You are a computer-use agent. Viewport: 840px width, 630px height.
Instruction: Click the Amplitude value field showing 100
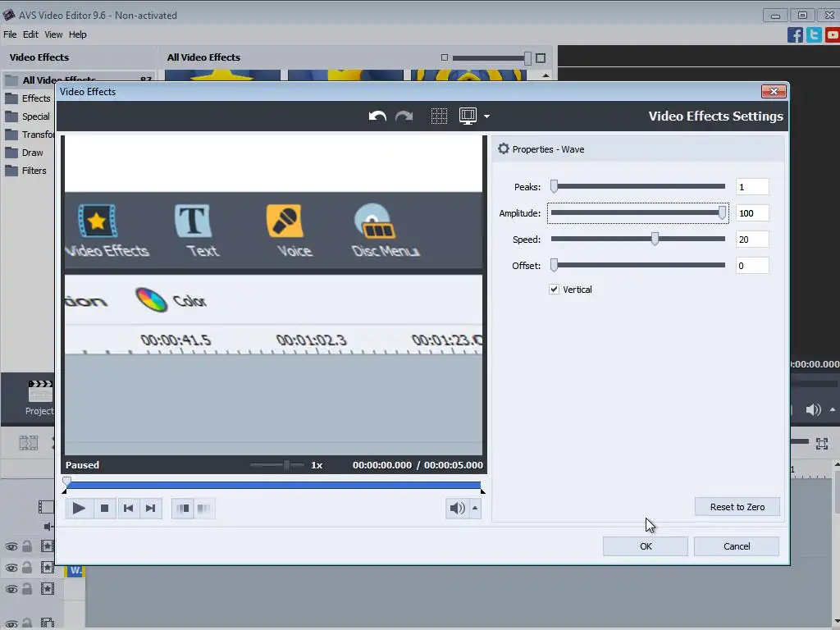coord(752,213)
